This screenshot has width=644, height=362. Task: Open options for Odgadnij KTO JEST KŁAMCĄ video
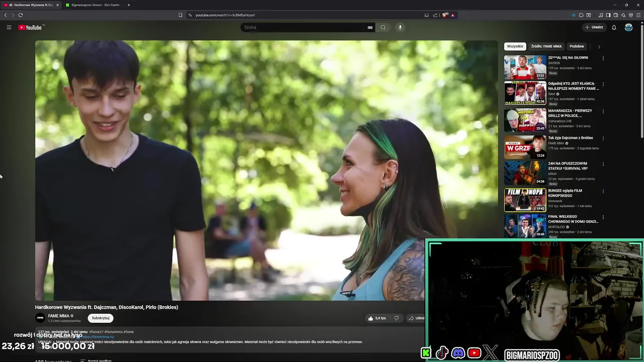pyautogui.click(x=603, y=84)
